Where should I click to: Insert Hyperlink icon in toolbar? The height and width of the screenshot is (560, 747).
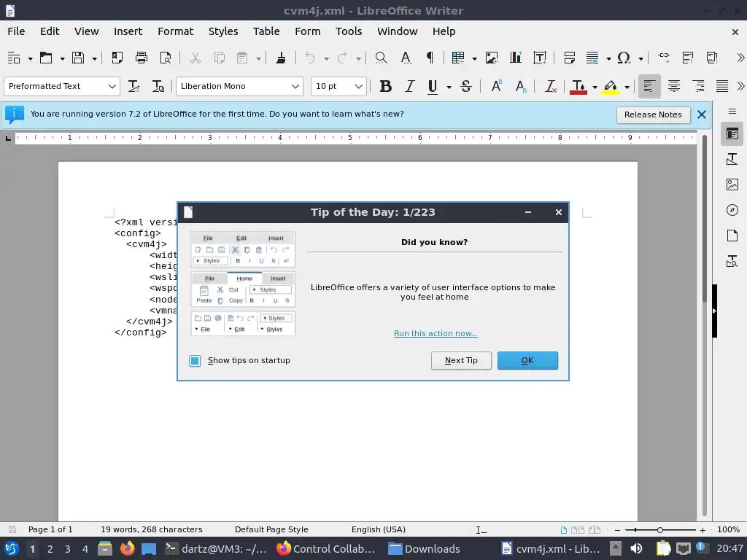[664, 58]
